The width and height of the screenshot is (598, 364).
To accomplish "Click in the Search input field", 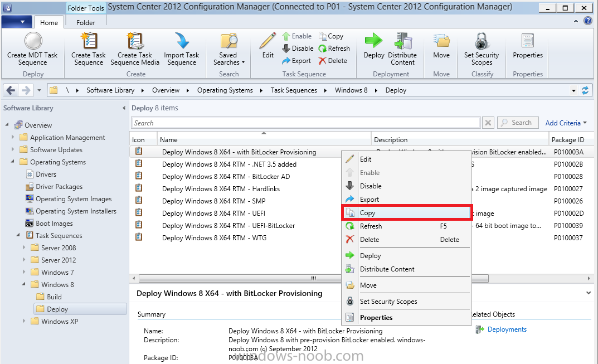I will click(x=305, y=123).
